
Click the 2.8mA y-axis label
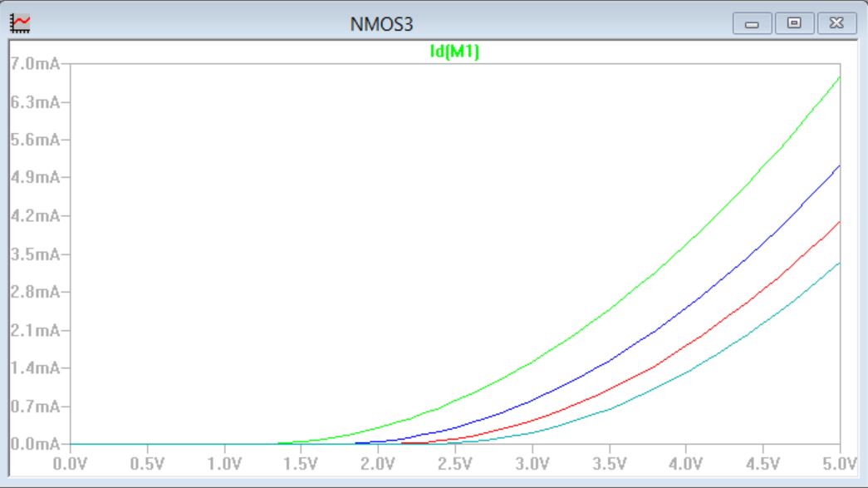[36, 292]
